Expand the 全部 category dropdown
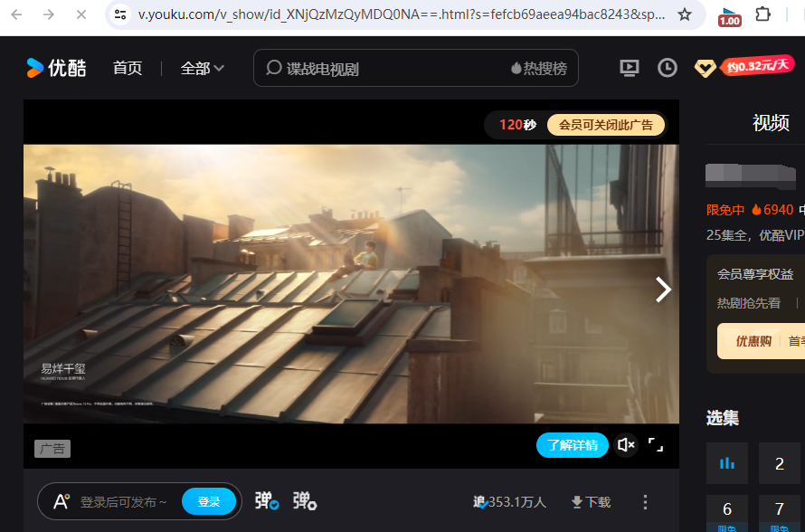This screenshot has height=532, width=805. pyautogui.click(x=203, y=68)
